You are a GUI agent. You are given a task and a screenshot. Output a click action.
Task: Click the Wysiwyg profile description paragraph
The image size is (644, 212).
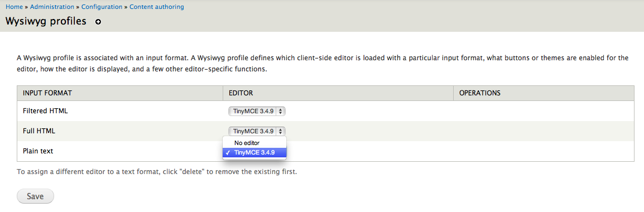(323, 64)
